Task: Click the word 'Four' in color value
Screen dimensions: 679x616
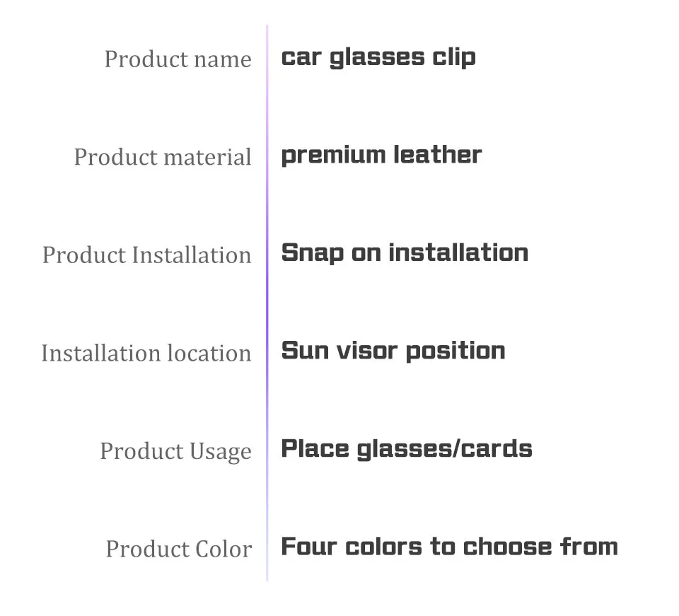Action: click(309, 547)
